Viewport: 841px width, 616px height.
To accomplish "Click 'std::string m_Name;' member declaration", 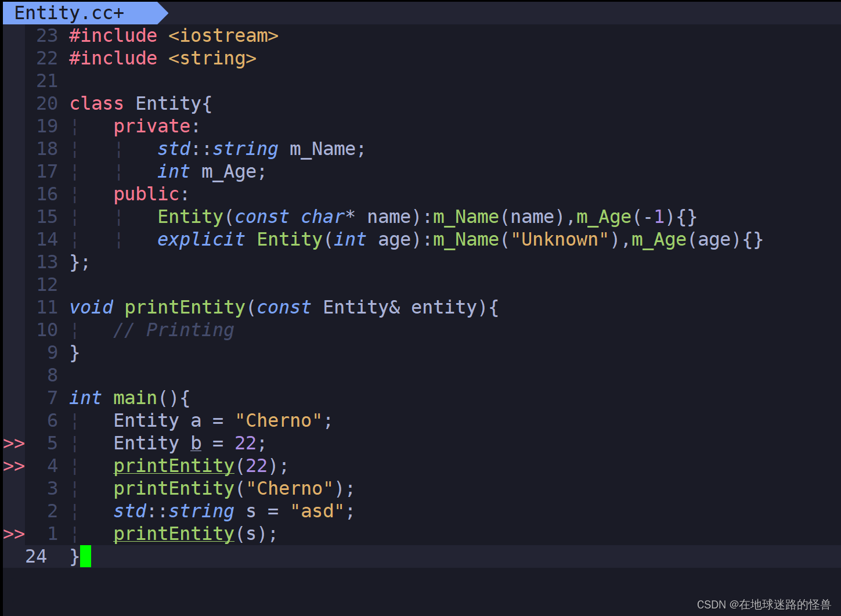I will (x=262, y=149).
